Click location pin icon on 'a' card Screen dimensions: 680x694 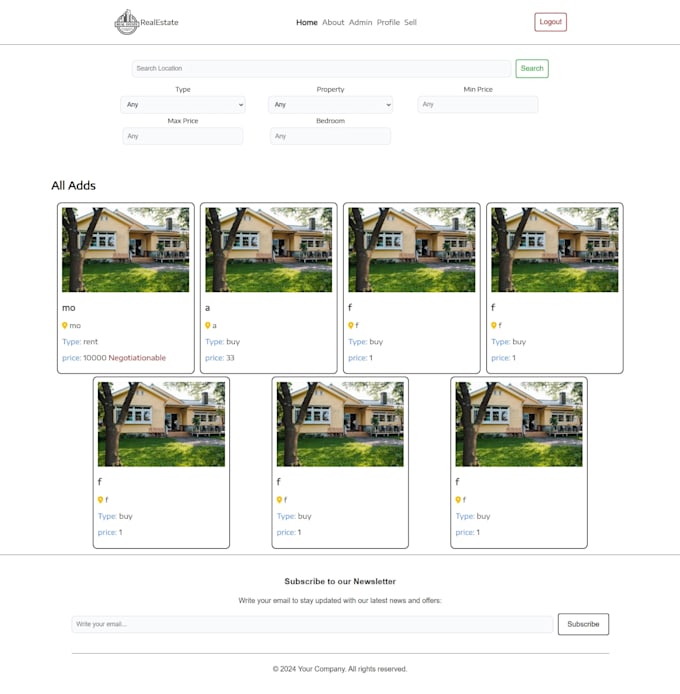tap(208, 325)
